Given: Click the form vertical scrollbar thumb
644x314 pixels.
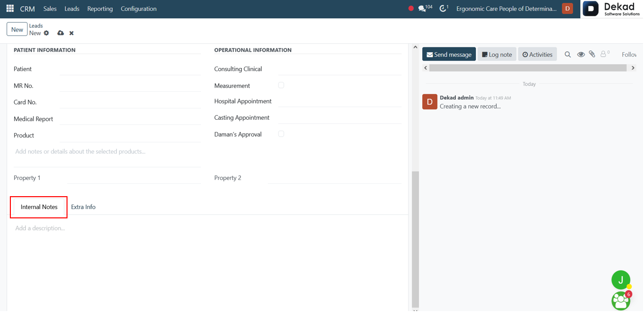Looking at the screenshot, I should click(415, 239).
